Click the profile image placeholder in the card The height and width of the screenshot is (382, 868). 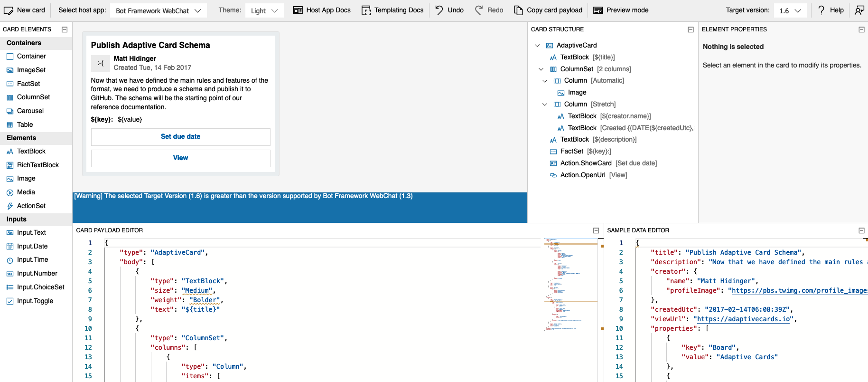[x=100, y=63]
